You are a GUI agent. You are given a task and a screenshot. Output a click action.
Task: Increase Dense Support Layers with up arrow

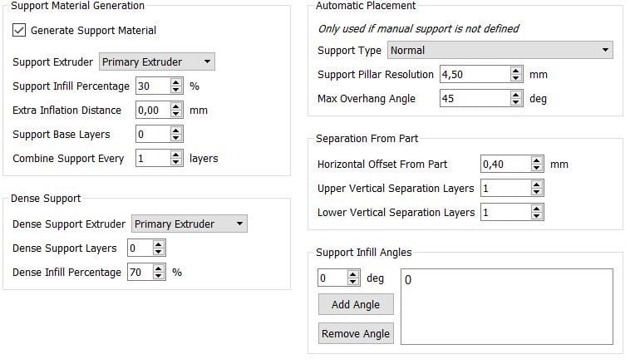point(159,244)
